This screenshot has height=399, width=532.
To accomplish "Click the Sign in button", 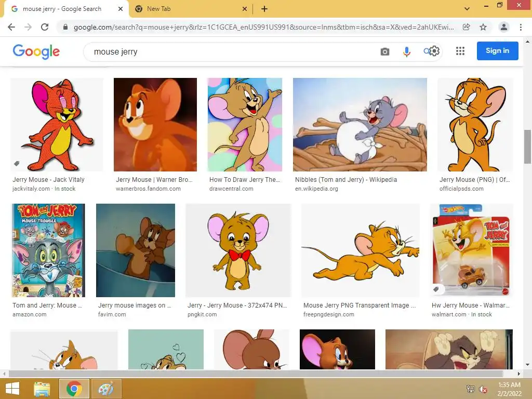I will click(497, 51).
